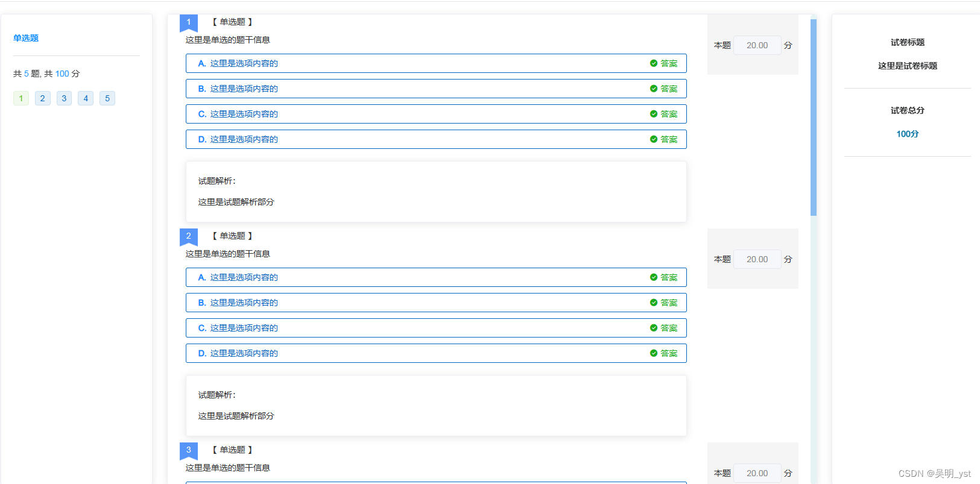Click green answer check icon on question 2 option A
Screen dimensions: 980x484
[x=654, y=277]
